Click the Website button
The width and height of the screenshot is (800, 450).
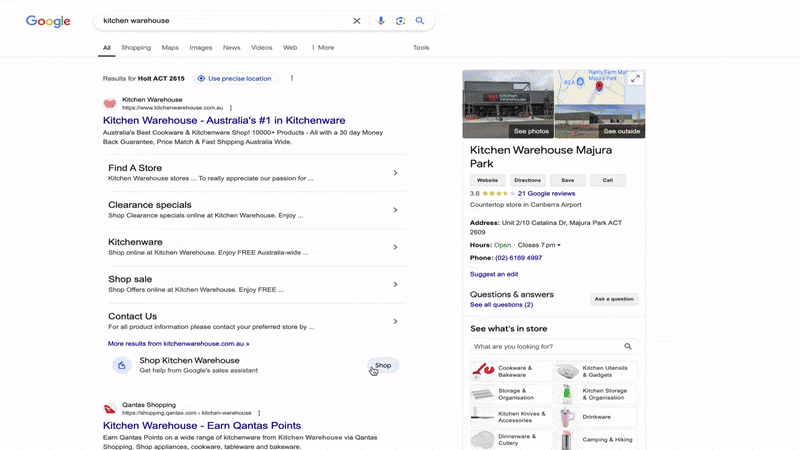[487, 180]
